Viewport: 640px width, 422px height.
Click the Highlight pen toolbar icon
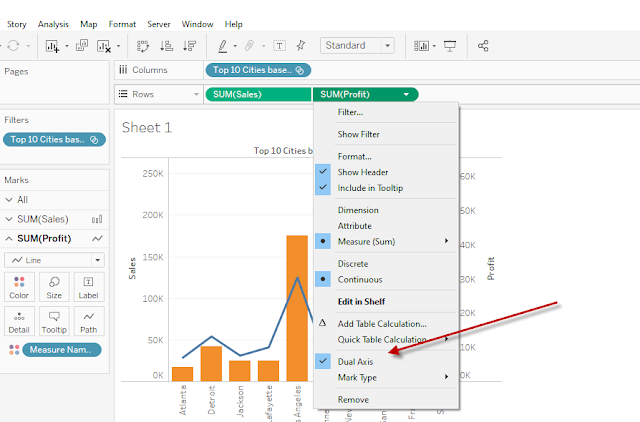222,46
